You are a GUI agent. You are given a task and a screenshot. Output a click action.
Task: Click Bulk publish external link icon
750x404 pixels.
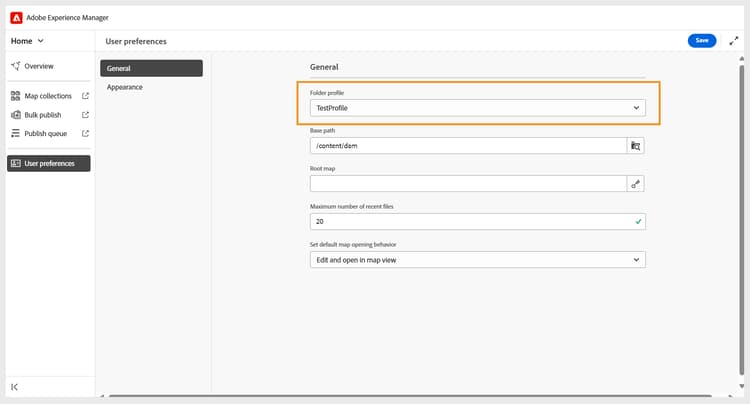tap(85, 115)
